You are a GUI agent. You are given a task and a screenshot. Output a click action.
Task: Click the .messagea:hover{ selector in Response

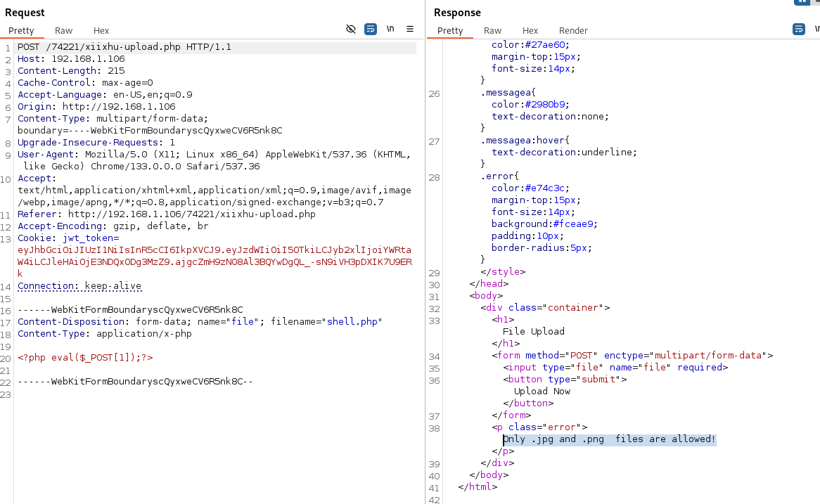click(x=525, y=141)
